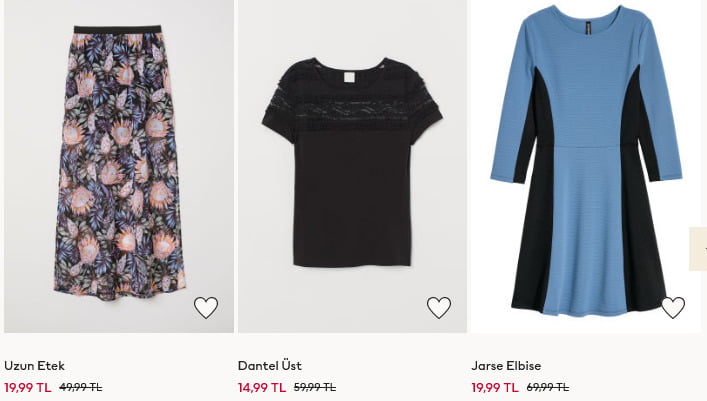Favorite the Uzun Etek skirt with heart icon
This screenshot has height=401, width=707.
tap(206, 308)
